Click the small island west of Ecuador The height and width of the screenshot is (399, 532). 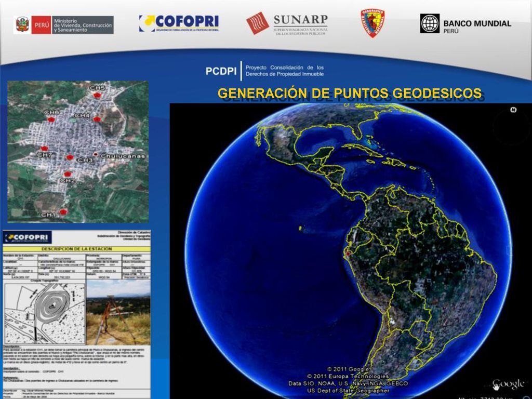pyautogui.click(x=300, y=229)
